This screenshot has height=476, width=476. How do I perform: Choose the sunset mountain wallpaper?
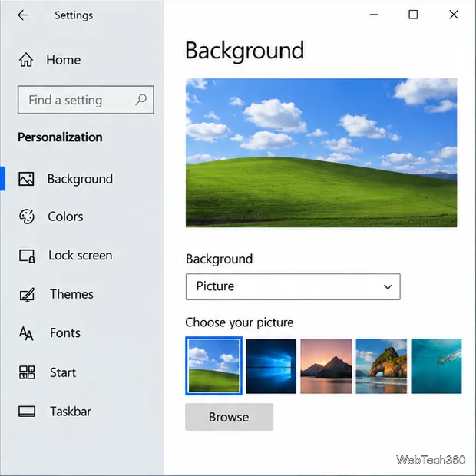[x=326, y=366]
